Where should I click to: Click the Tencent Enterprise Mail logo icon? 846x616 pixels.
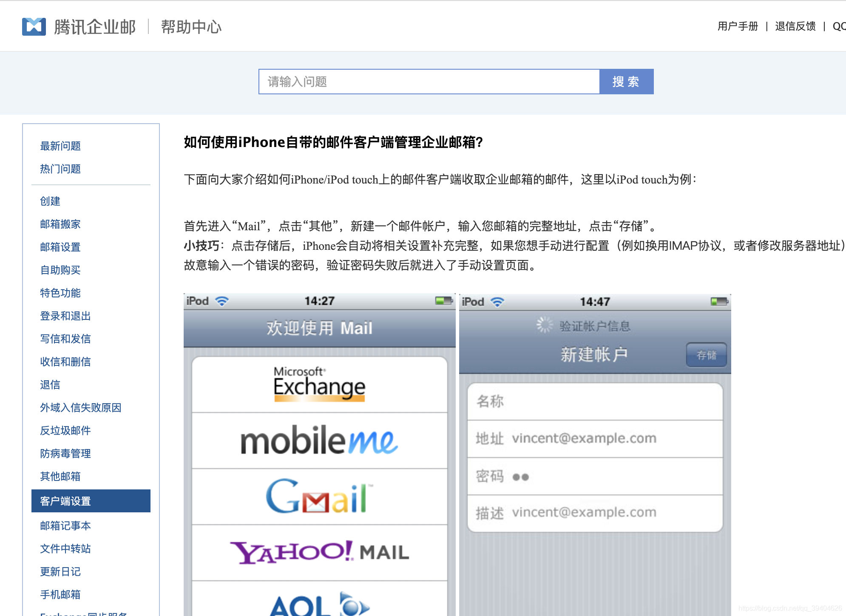[x=34, y=27]
